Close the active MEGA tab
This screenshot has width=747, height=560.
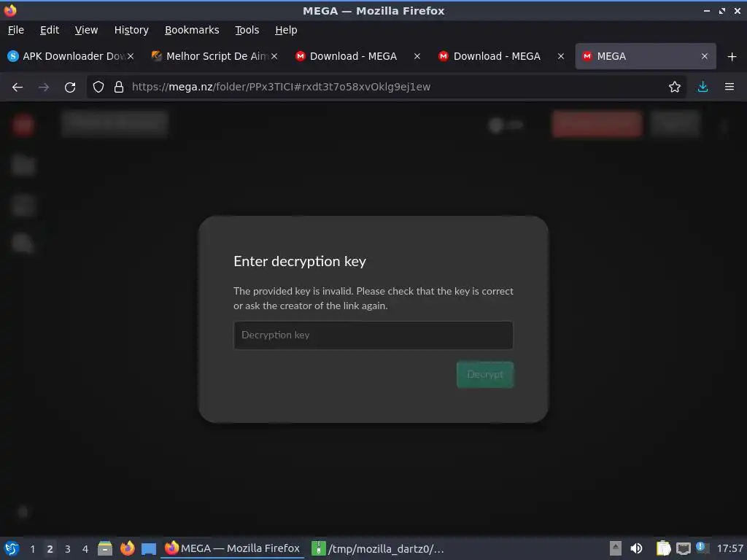click(x=705, y=57)
